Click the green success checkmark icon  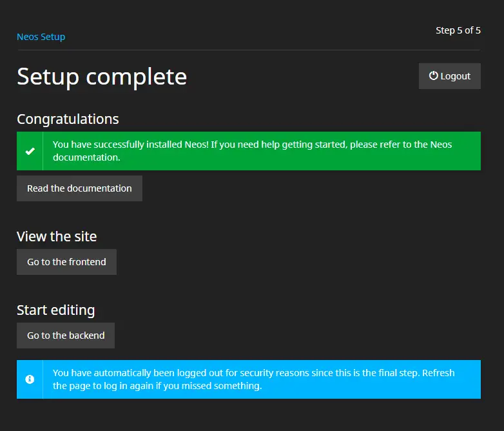(x=30, y=151)
